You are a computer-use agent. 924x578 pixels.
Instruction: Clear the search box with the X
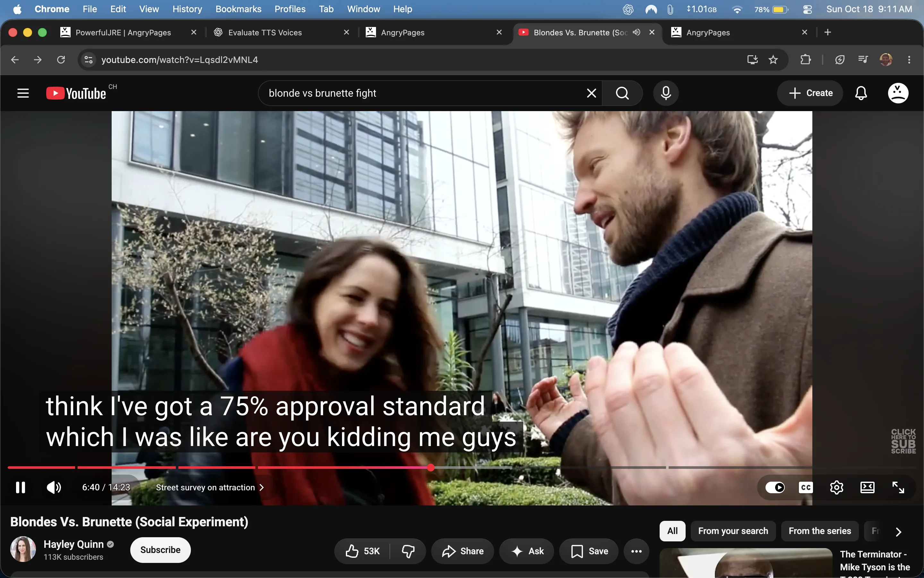click(591, 93)
